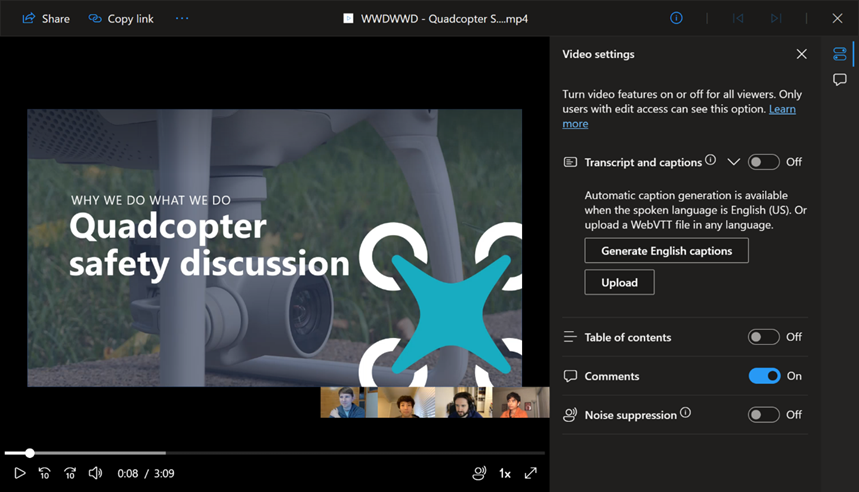Enable Noise suppression toggle
Image resolution: width=859 pixels, height=492 pixels.
(764, 415)
